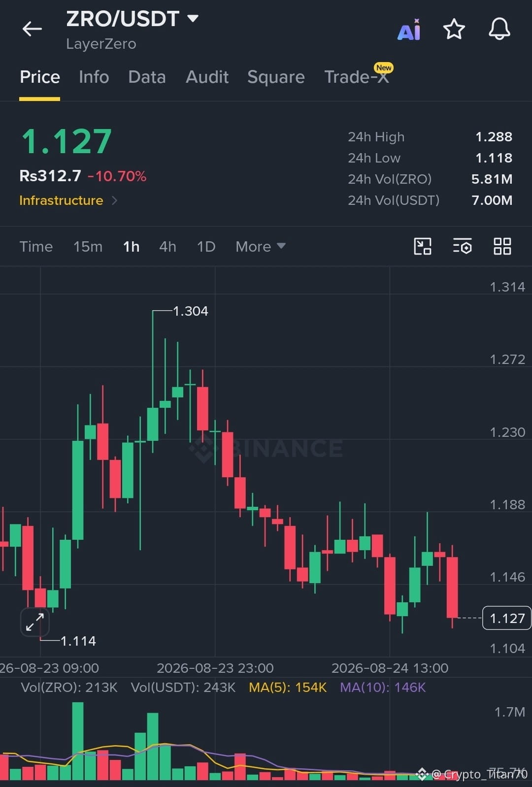532x787 pixels.
Task: Tap the Rs312.7 converted price
Action: 50,176
